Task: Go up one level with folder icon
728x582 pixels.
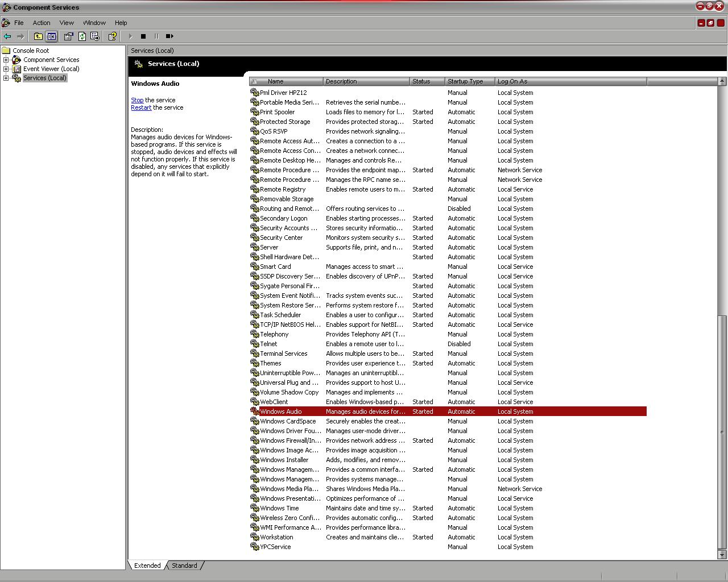Action: pyautogui.click(x=38, y=36)
